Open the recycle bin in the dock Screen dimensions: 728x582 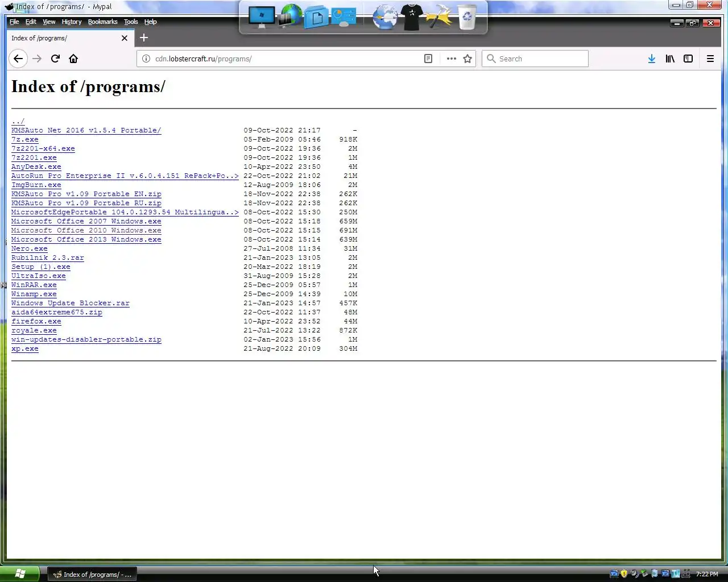click(467, 17)
